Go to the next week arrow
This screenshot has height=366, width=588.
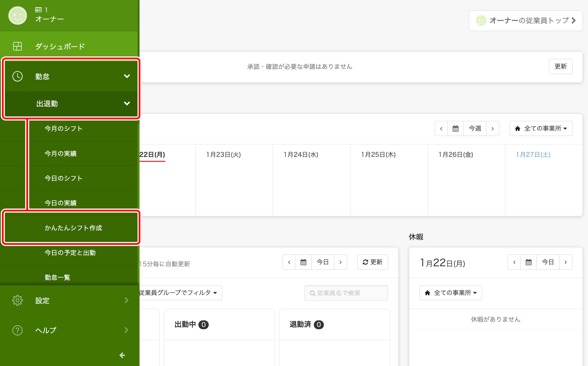coord(493,128)
